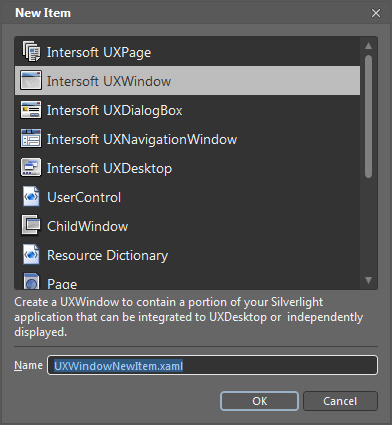The height and width of the screenshot is (425, 392).
Task: Click the list scrollbar thumb
Action: [368, 117]
